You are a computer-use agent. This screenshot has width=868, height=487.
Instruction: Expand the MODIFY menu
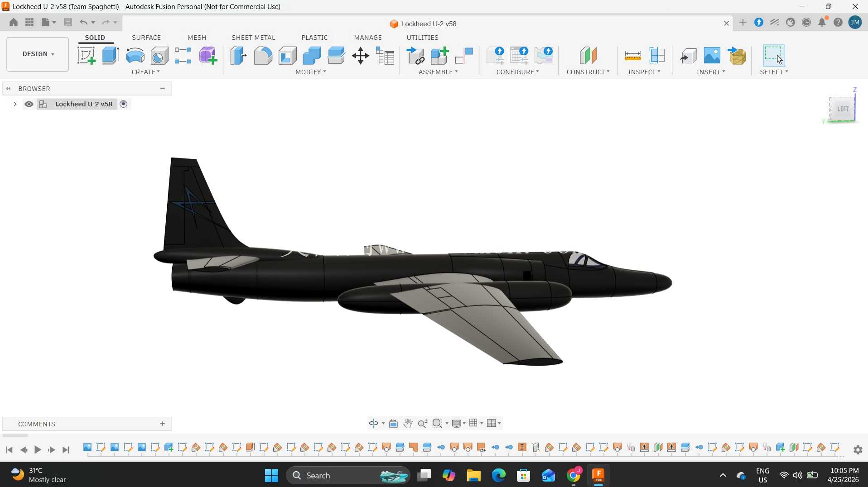point(311,72)
